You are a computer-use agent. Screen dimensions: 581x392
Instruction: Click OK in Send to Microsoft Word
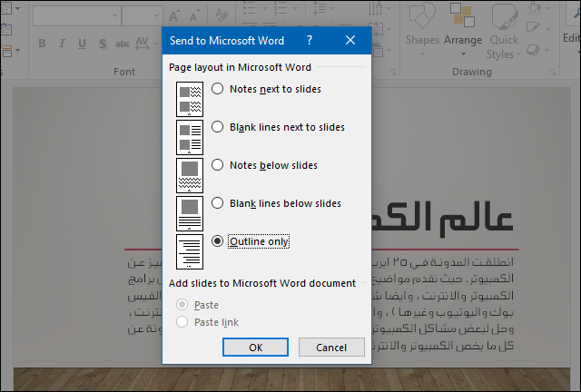coord(255,348)
